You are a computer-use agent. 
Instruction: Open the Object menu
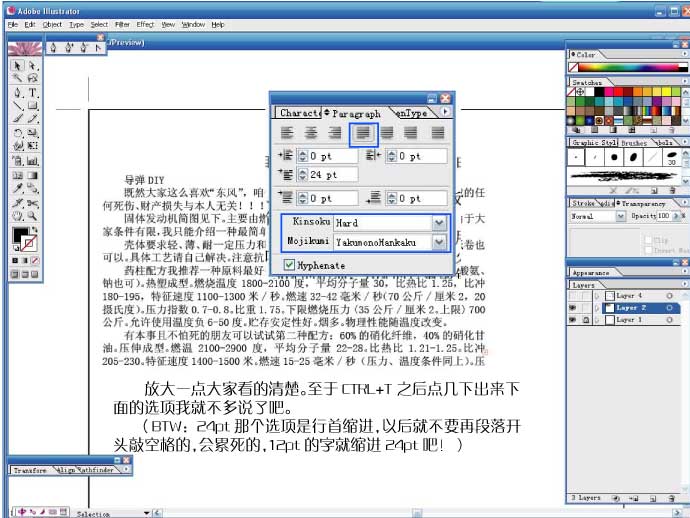[52, 25]
